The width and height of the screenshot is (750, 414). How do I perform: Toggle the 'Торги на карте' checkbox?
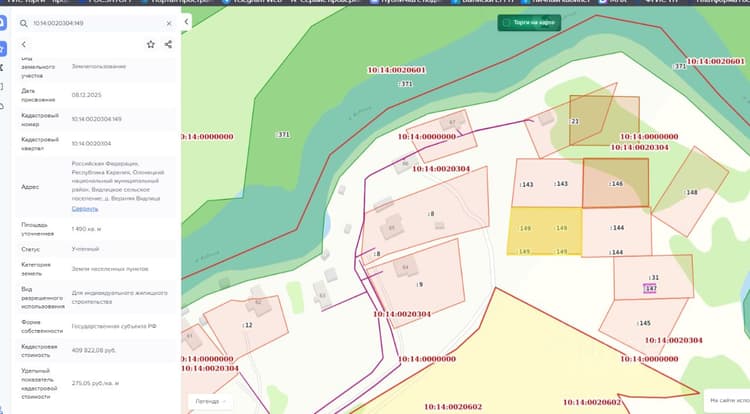coord(507,23)
